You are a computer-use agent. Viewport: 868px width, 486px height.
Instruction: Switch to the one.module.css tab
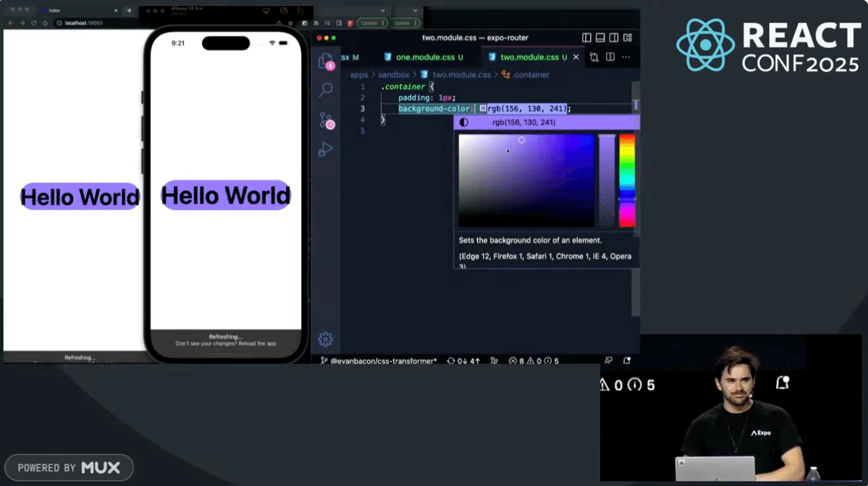point(424,57)
